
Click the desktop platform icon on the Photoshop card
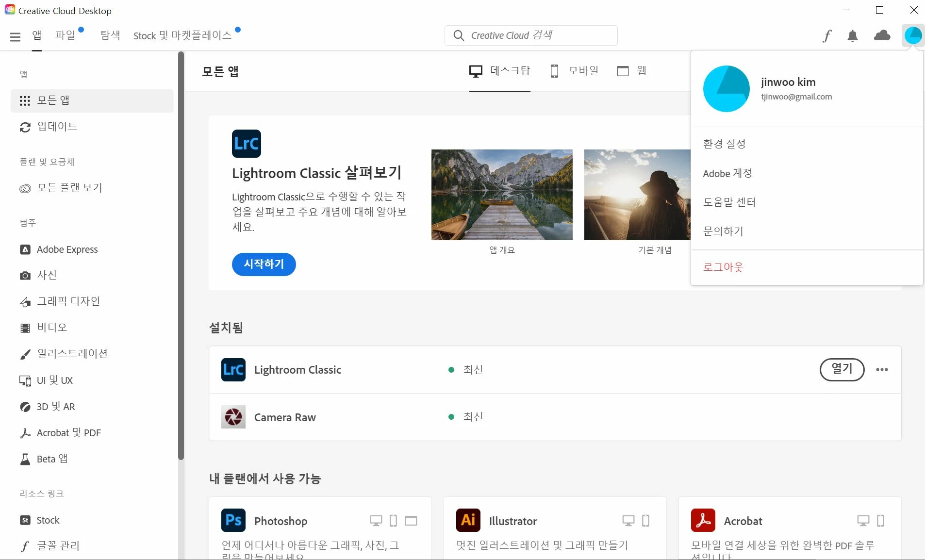pyautogui.click(x=376, y=521)
